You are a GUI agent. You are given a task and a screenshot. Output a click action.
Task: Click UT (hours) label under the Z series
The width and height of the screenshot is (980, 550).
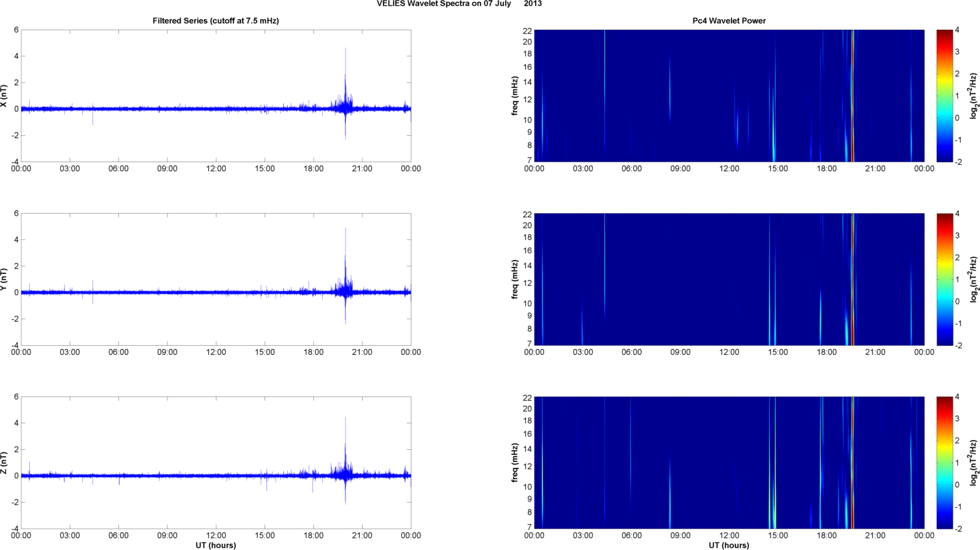[216, 545]
